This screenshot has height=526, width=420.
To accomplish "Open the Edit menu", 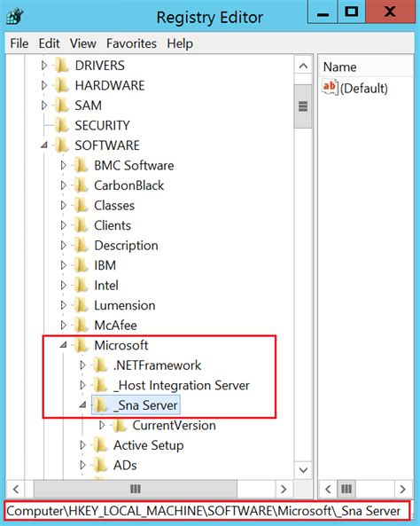I will pos(49,43).
